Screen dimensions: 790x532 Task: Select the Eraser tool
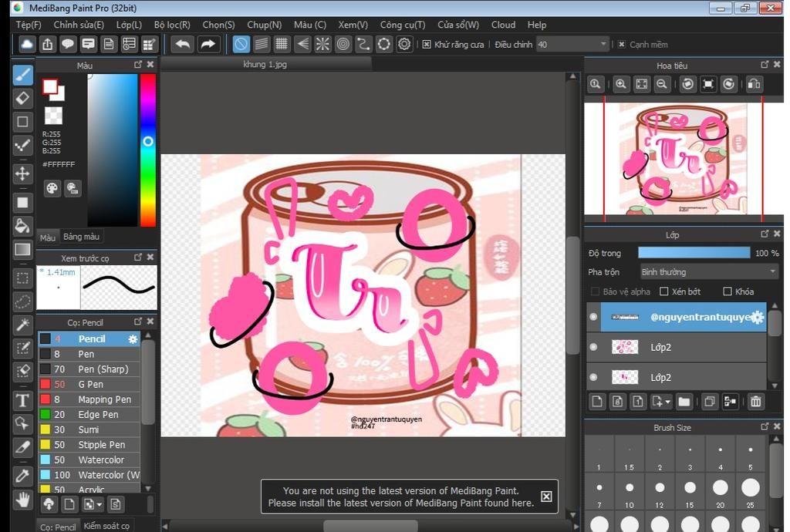[22, 98]
